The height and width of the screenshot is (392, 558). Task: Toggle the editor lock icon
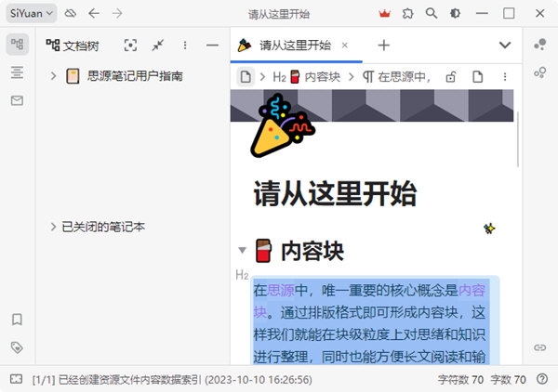pos(451,77)
